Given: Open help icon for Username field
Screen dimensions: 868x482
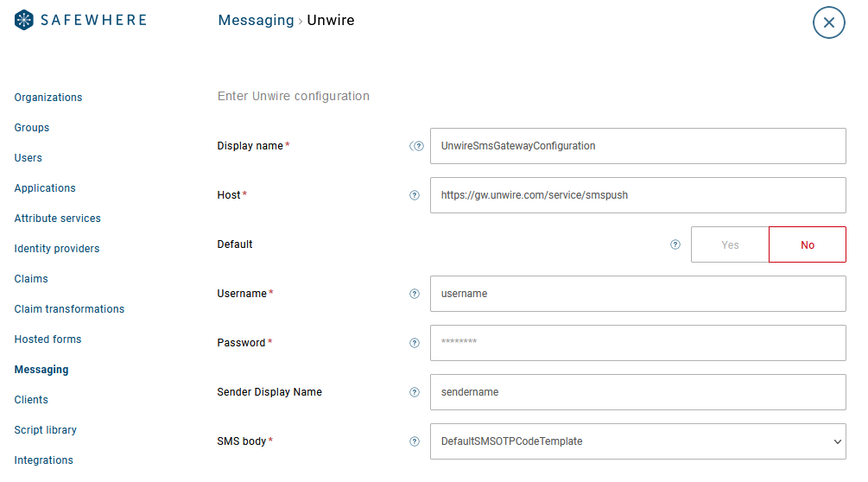Looking at the screenshot, I should [x=415, y=294].
